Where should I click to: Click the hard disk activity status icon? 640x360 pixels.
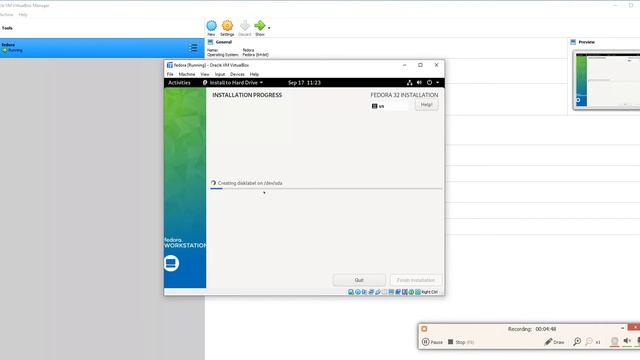[x=351, y=292]
